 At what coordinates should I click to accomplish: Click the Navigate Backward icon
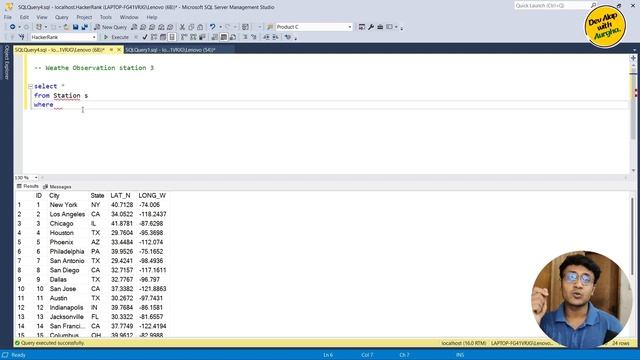12,27
